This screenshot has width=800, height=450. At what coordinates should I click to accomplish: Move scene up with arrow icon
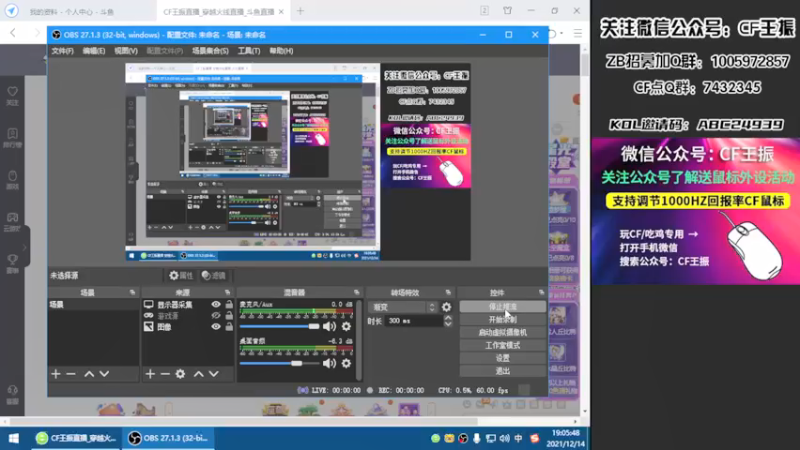tap(89, 374)
